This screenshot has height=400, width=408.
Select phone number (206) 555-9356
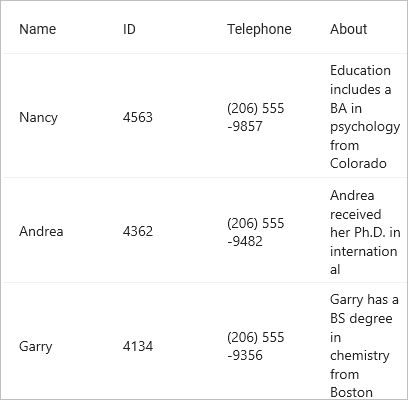(256, 346)
